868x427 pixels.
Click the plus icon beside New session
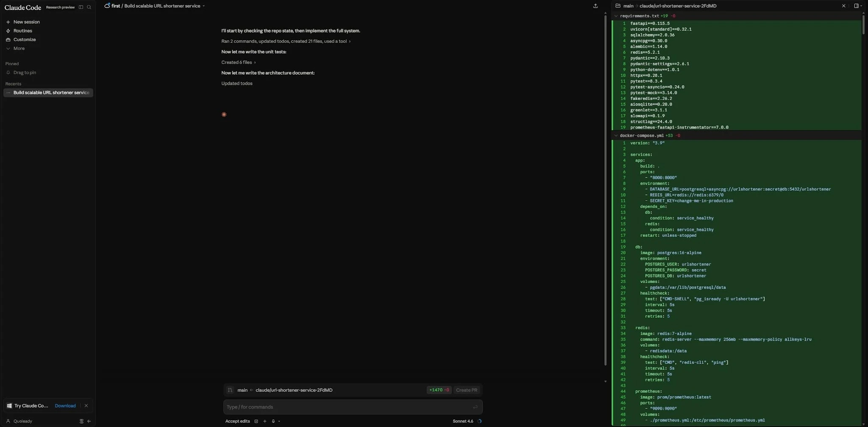[8, 22]
